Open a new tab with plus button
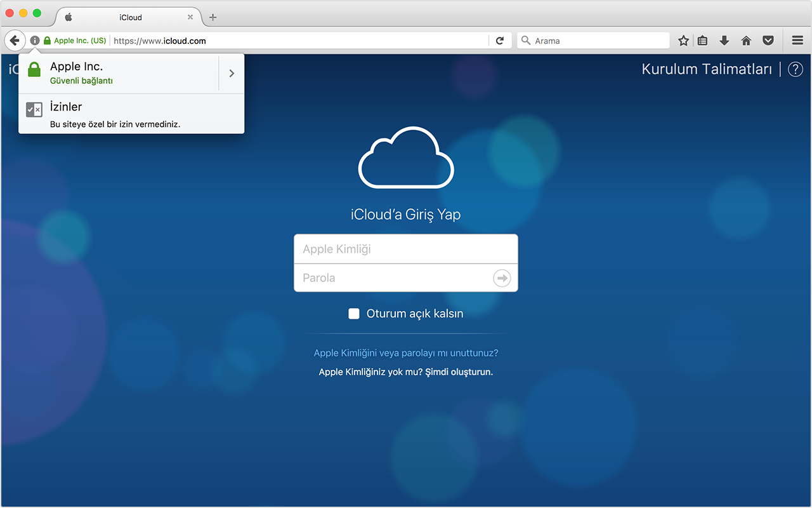Screen dimensions: 812x508 (x=213, y=17)
